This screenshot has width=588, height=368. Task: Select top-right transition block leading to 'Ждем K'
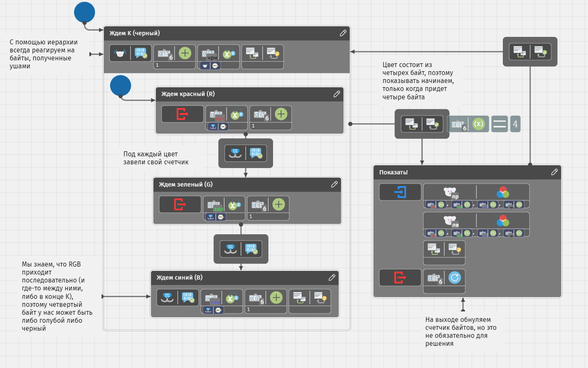click(x=530, y=52)
